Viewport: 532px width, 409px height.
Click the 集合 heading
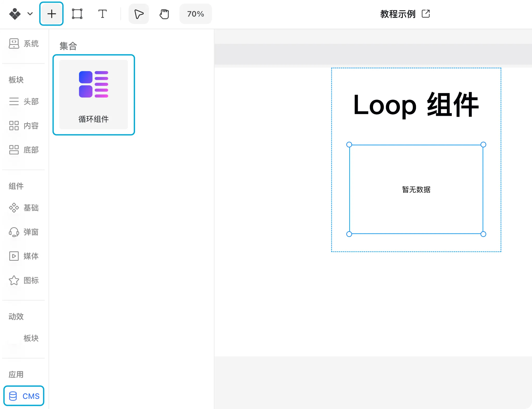(68, 46)
